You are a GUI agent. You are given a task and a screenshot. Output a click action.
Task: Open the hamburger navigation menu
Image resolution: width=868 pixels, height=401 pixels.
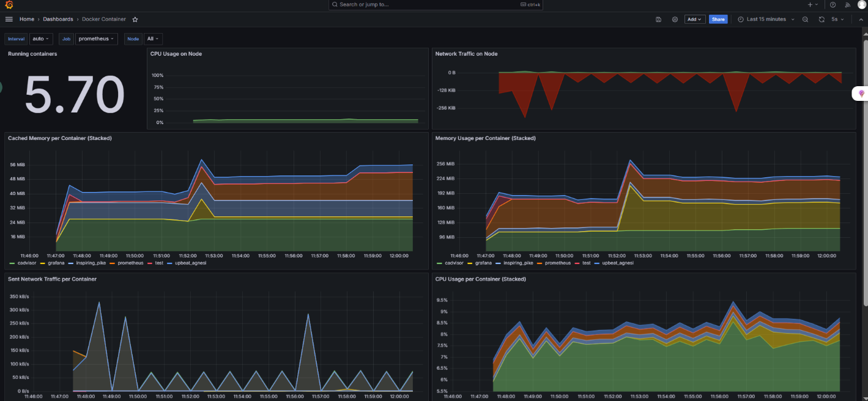(9, 20)
